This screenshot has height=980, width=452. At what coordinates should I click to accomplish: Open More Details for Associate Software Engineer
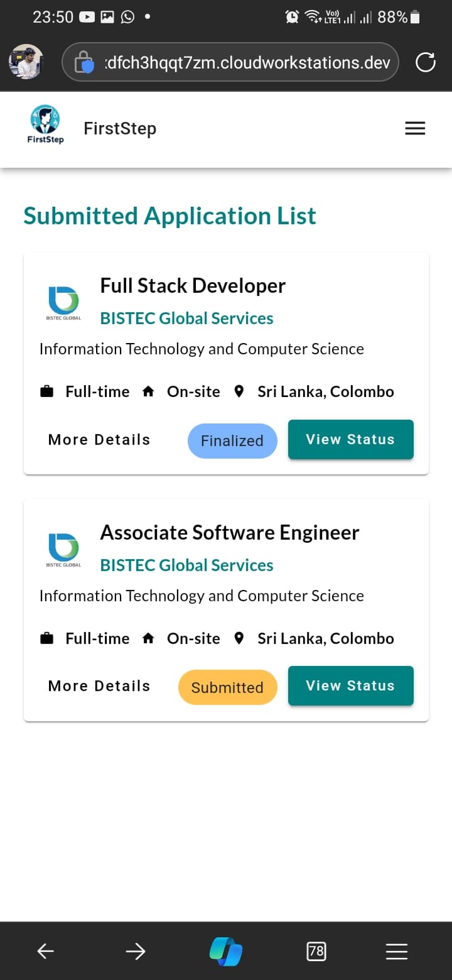pos(99,685)
